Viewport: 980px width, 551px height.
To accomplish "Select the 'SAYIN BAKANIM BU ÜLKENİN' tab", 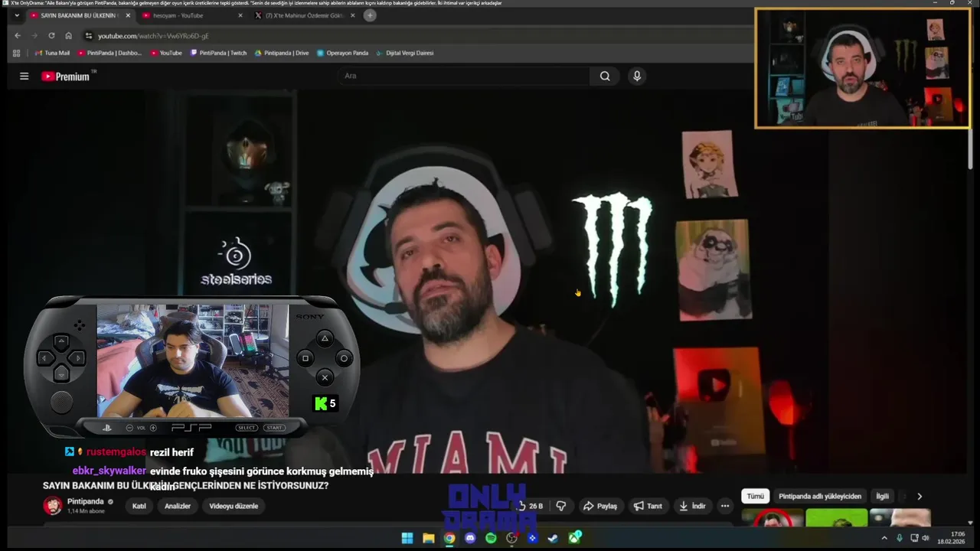I will (x=80, y=15).
